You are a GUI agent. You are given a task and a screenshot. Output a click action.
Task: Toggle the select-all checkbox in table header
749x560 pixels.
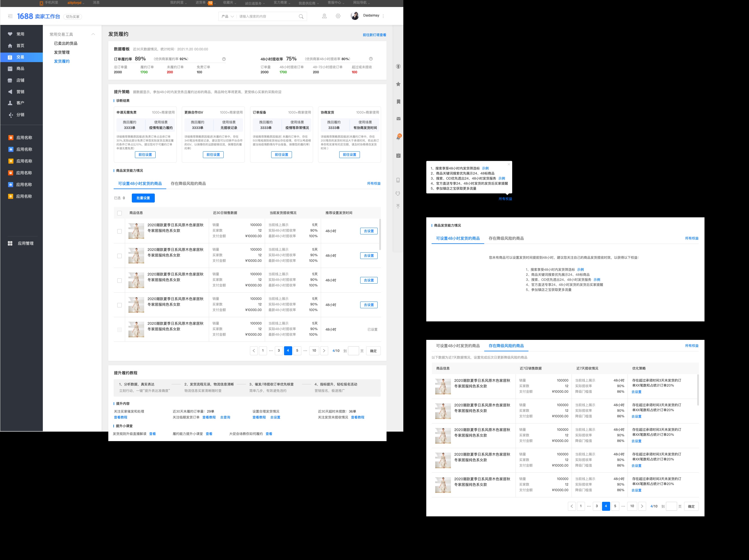[x=120, y=213]
